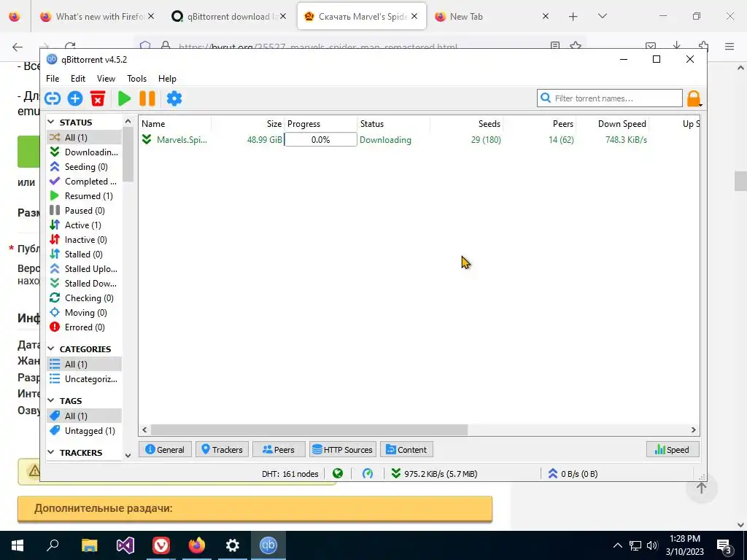Open Firefox tab list dropdown chevron

point(602,16)
